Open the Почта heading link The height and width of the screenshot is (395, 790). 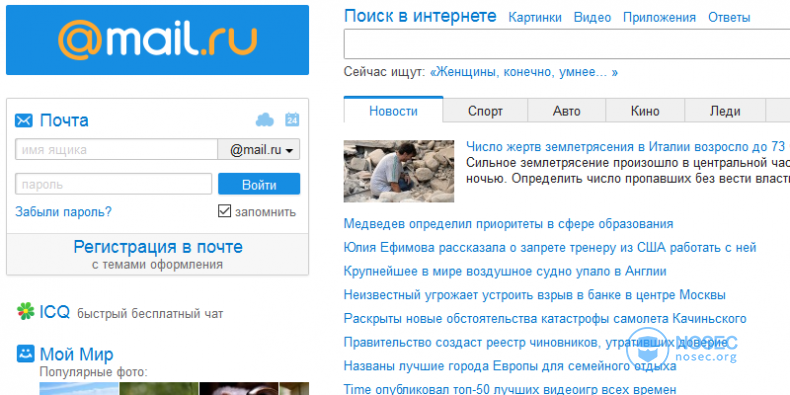pos(64,120)
